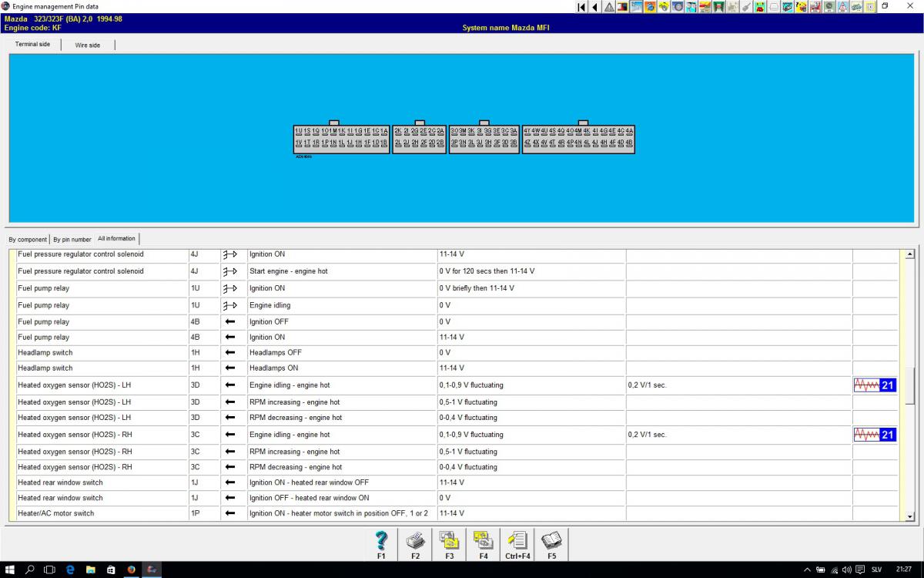Click the F3 button at the bottom
The width and height of the screenshot is (924, 578).
point(449,544)
